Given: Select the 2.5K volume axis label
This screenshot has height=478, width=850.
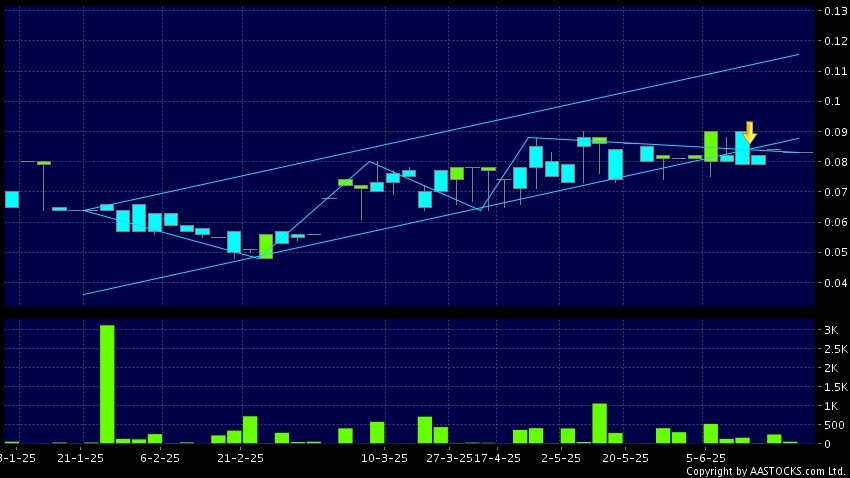Looking at the screenshot, I should pos(836,349).
